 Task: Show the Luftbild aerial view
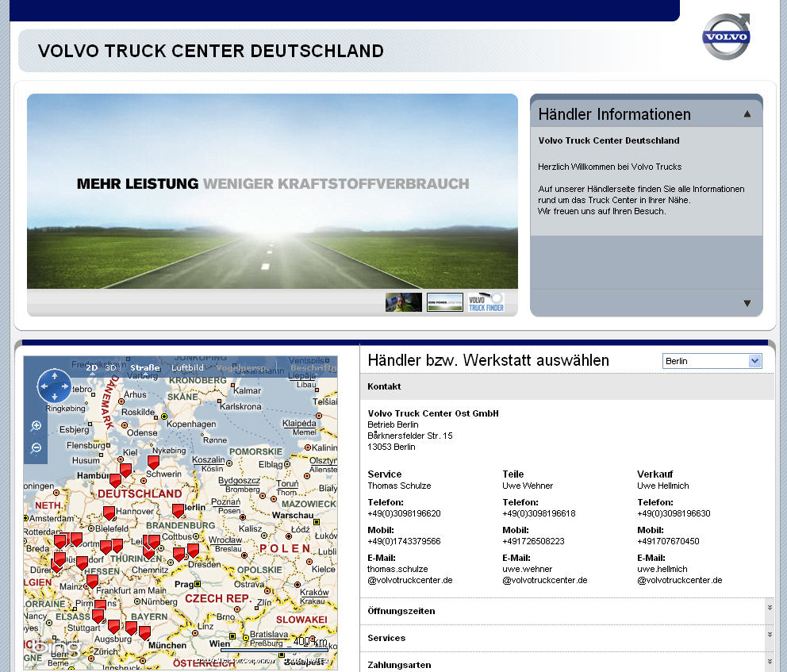[187, 368]
